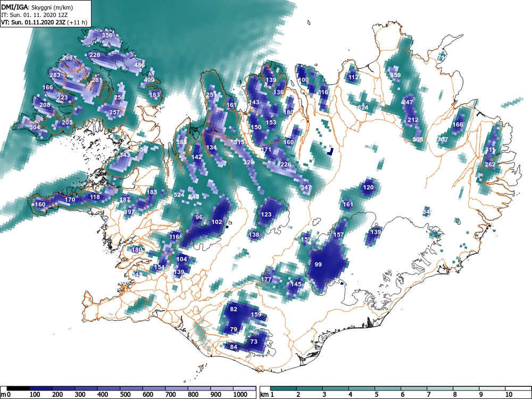Click the map value 102
The height and width of the screenshot is (399, 532).
pos(217,222)
